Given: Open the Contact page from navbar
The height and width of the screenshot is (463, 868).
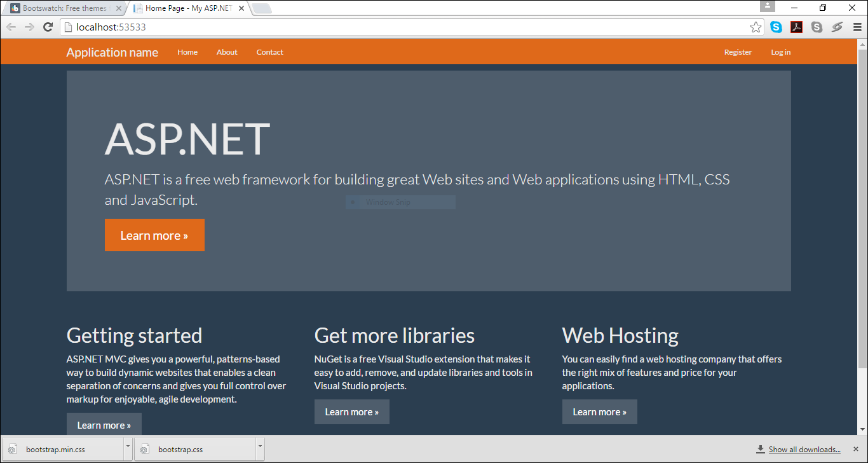Looking at the screenshot, I should [x=270, y=52].
